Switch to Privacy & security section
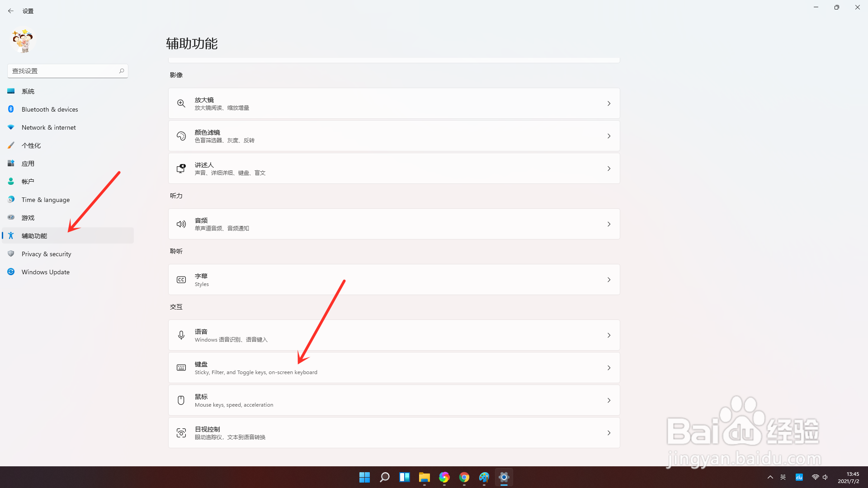 pos(47,253)
